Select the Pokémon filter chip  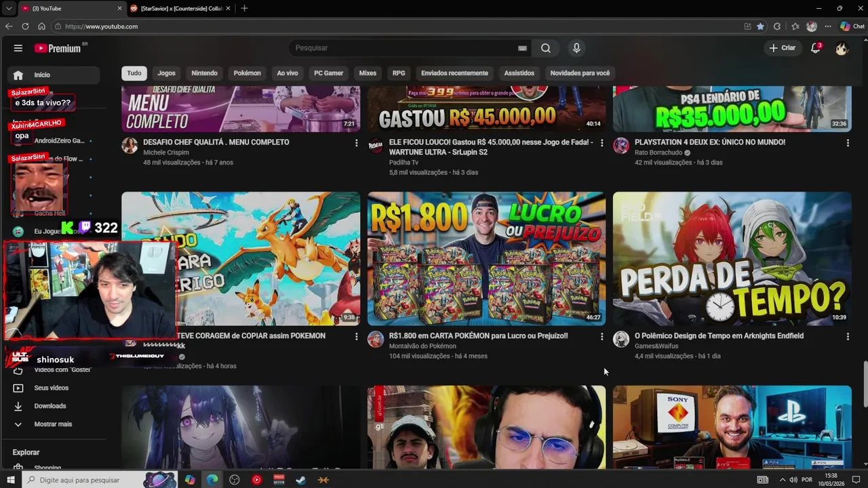247,73
